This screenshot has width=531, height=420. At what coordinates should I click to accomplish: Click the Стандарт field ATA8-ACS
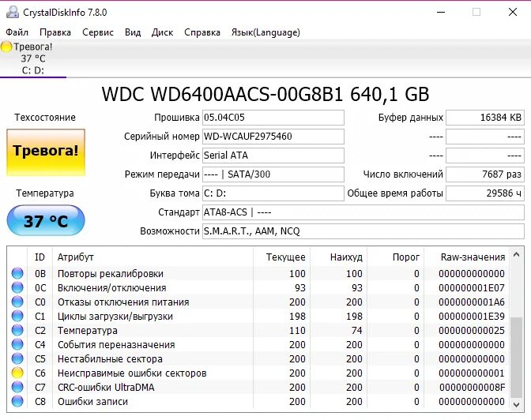click(x=363, y=212)
